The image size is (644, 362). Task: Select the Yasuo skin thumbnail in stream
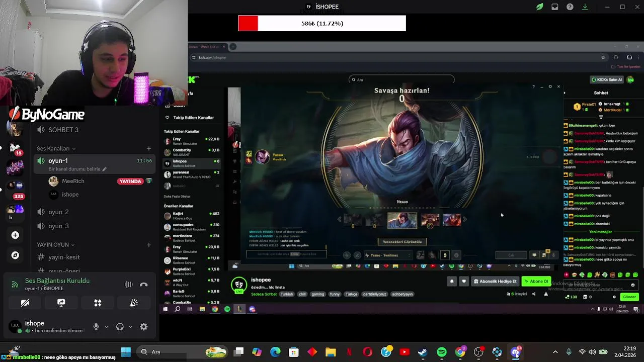coord(402,221)
